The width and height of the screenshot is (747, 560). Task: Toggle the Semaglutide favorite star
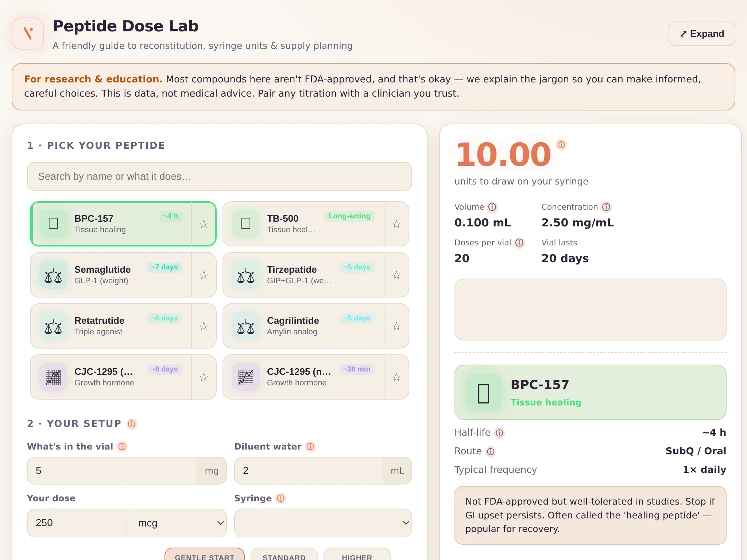(204, 275)
